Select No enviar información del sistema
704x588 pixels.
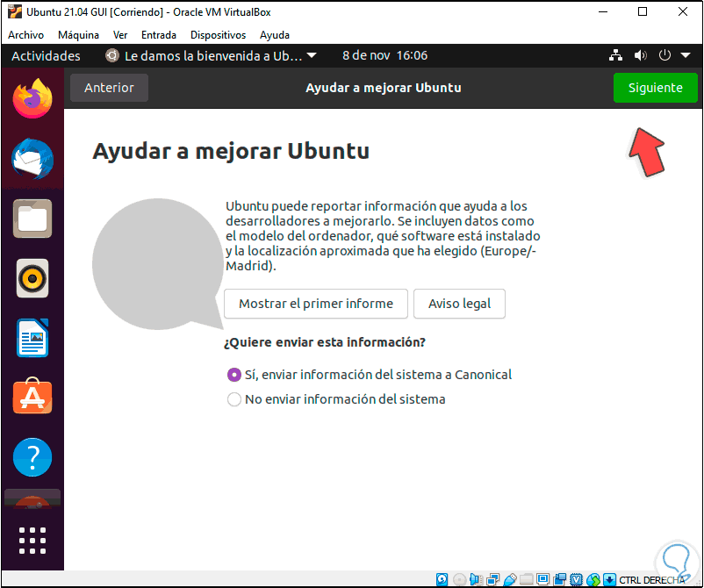pos(336,399)
